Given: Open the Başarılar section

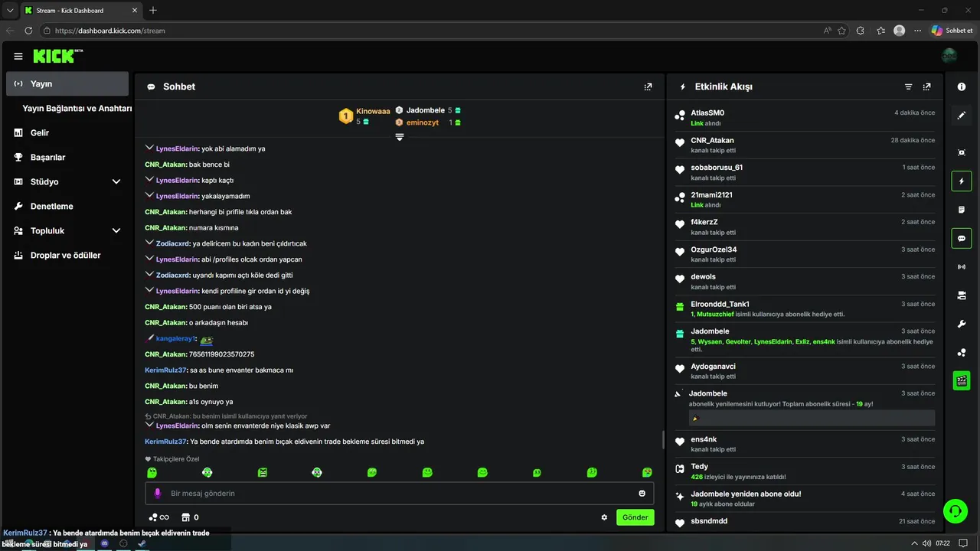Looking at the screenshot, I should tap(67, 157).
